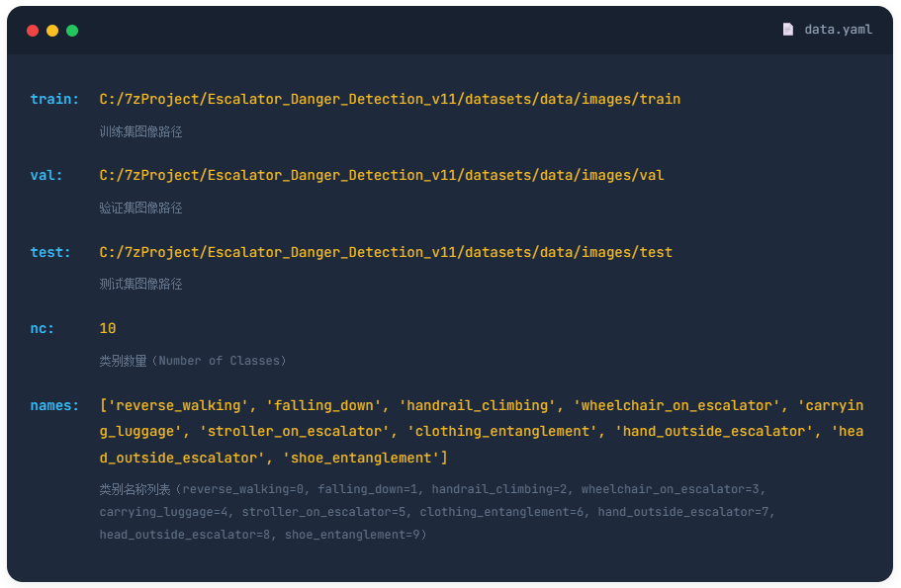
Task: Click the 测试集图像路径 description text
Action: coord(140,284)
